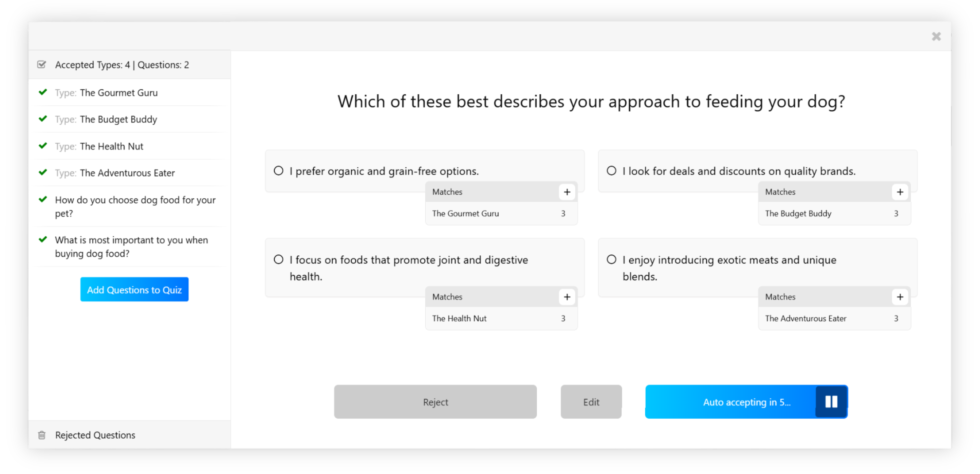
Task: Select answer about exotic meats and unique blends
Action: pos(611,259)
